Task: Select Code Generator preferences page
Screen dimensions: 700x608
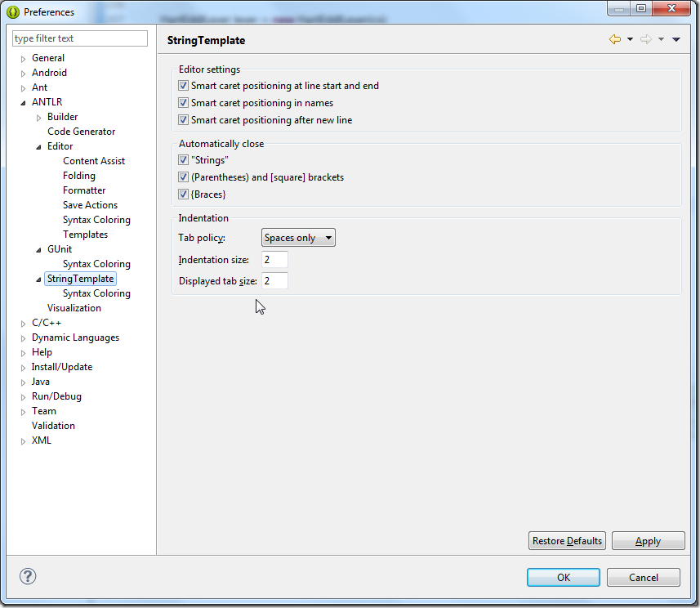Action: tap(81, 132)
